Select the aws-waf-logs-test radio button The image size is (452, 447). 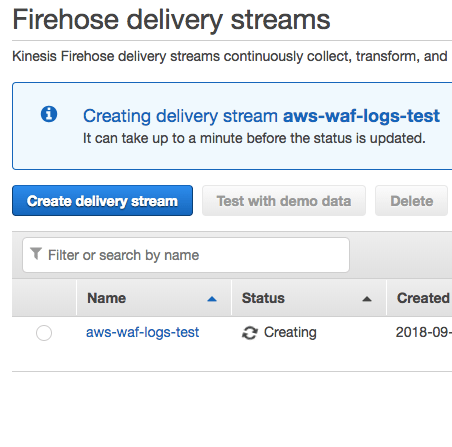(44, 333)
